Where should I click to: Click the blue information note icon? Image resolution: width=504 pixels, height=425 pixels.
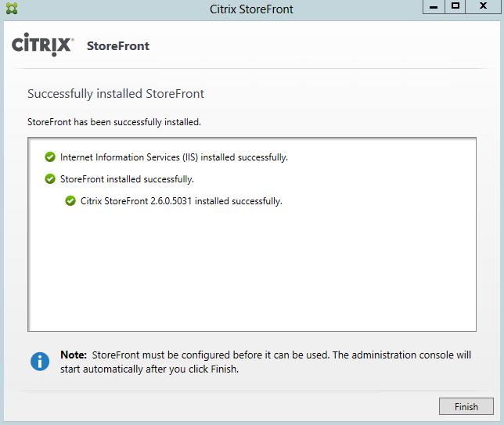(39, 362)
